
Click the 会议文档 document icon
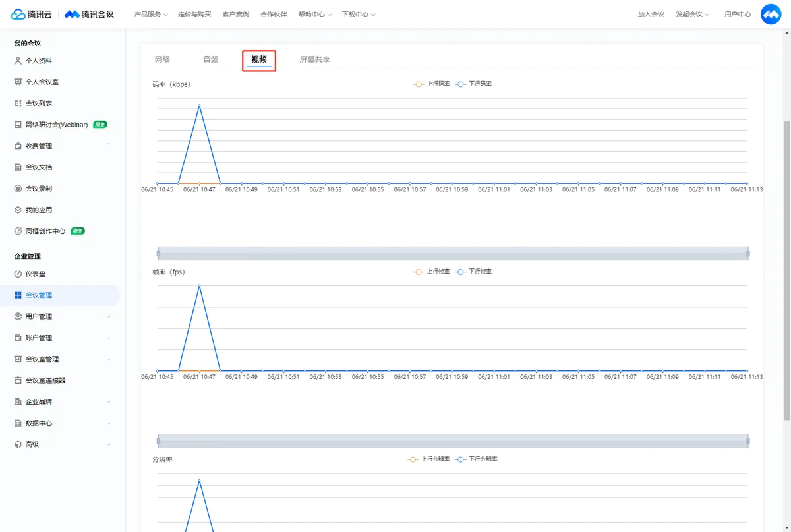click(18, 167)
